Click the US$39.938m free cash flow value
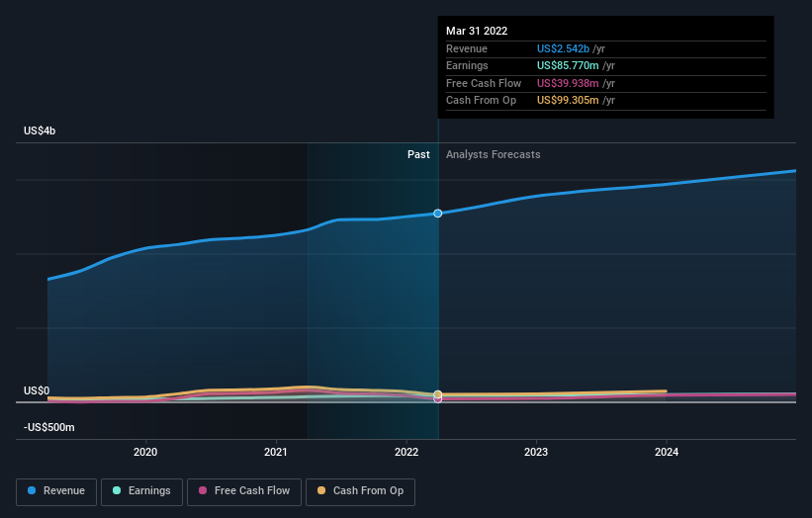This screenshot has height=518, width=812. click(x=568, y=83)
